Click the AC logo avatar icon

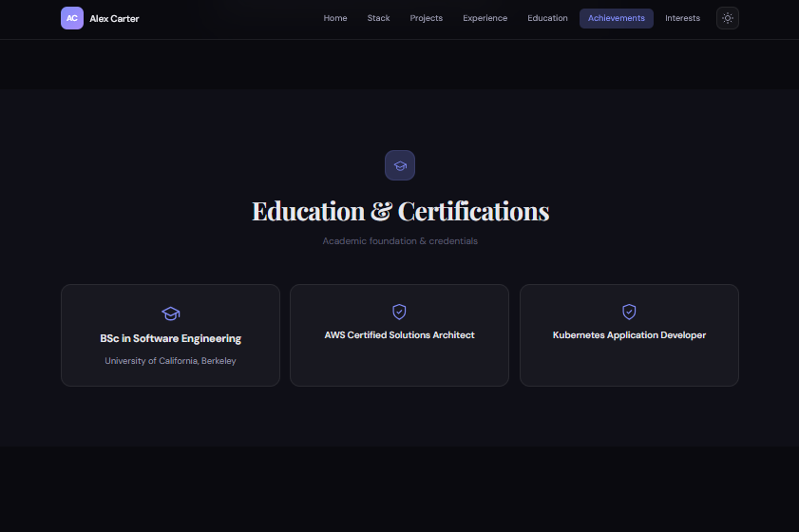coord(72,18)
